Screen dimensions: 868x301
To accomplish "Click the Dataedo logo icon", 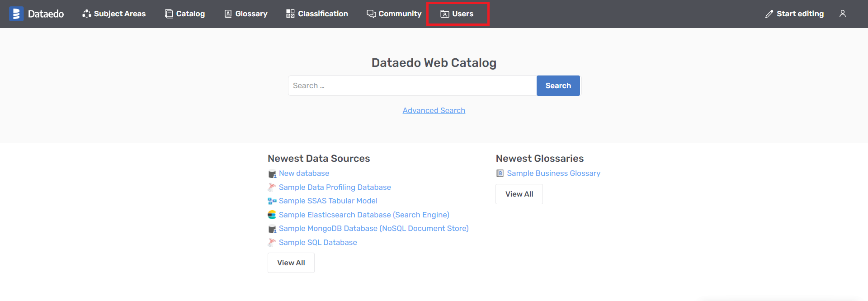I will click(x=16, y=14).
